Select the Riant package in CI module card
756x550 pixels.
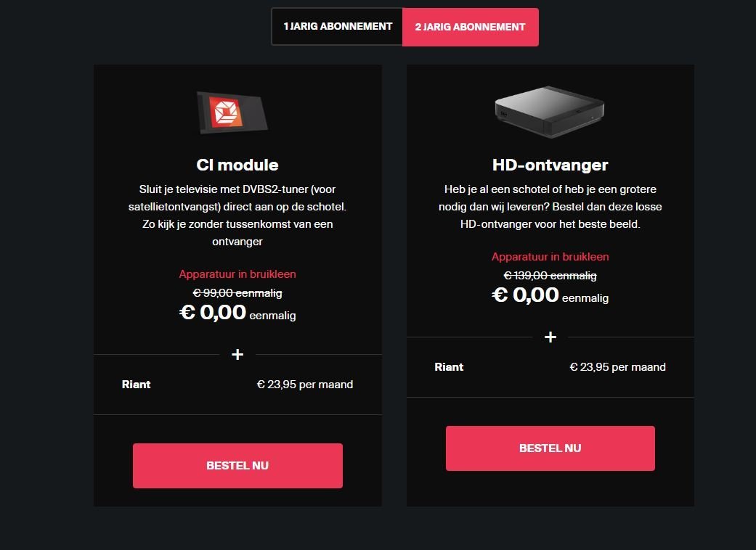click(x=137, y=385)
